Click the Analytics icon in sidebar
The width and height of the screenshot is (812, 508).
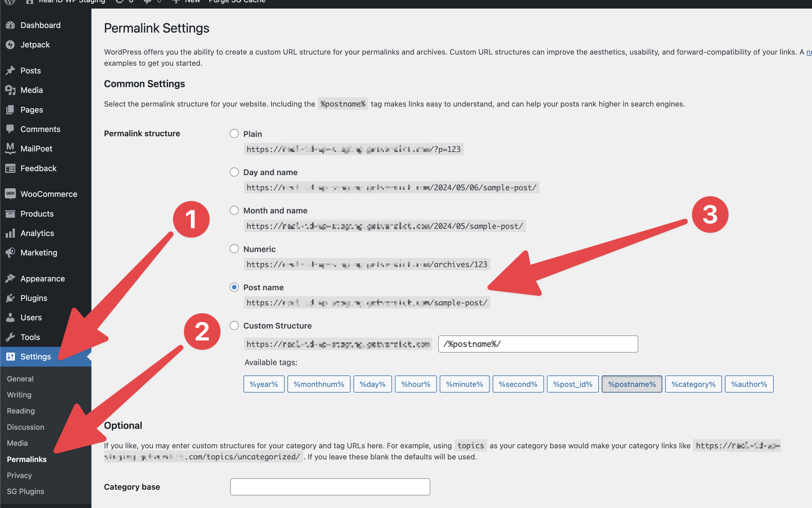(x=10, y=232)
